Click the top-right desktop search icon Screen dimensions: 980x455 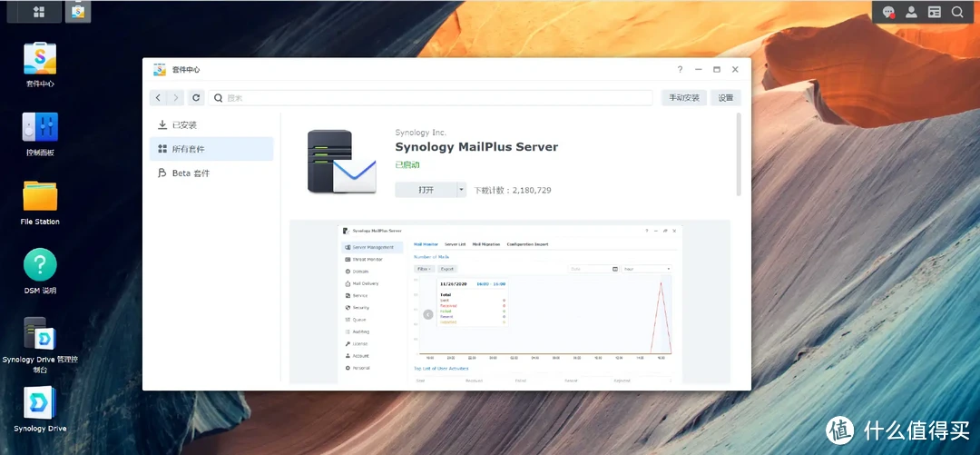click(x=957, y=12)
